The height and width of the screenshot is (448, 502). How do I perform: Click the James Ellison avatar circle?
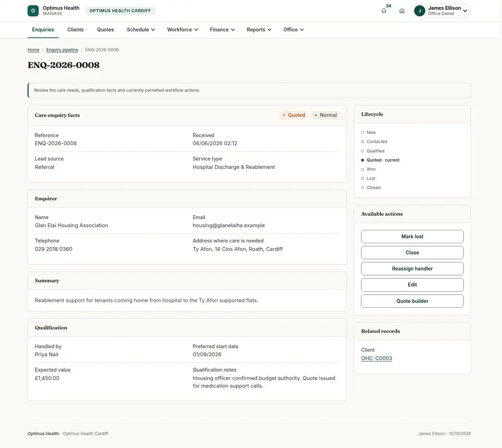(x=420, y=11)
